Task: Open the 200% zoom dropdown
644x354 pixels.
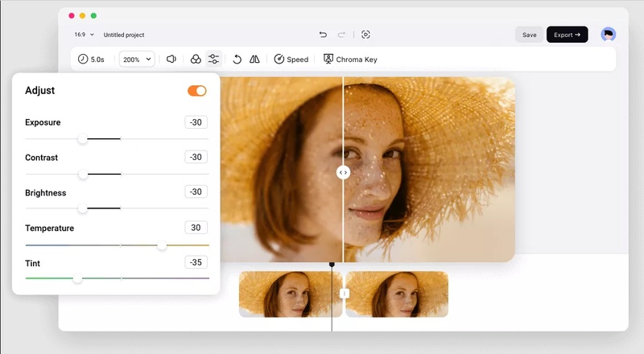Action: tap(137, 60)
